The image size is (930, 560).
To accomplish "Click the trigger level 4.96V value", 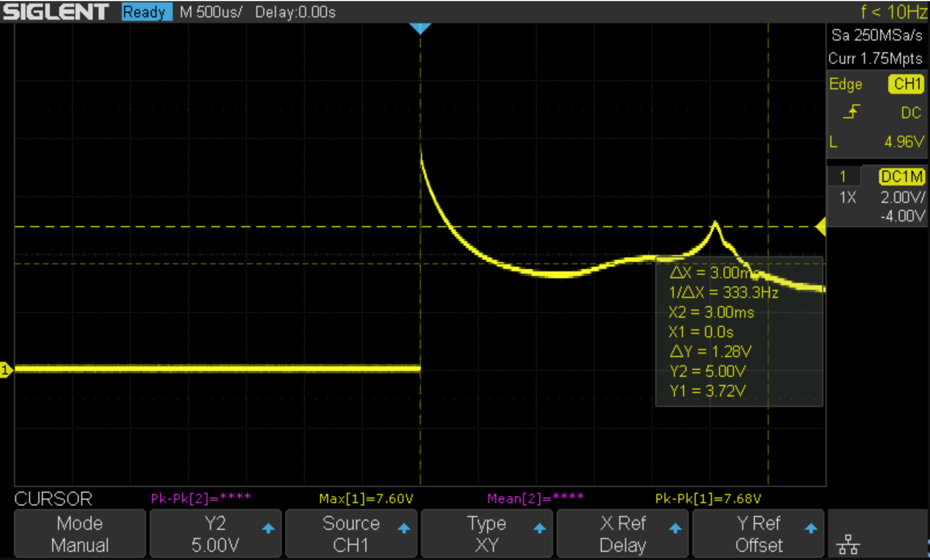I will point(904,141).
